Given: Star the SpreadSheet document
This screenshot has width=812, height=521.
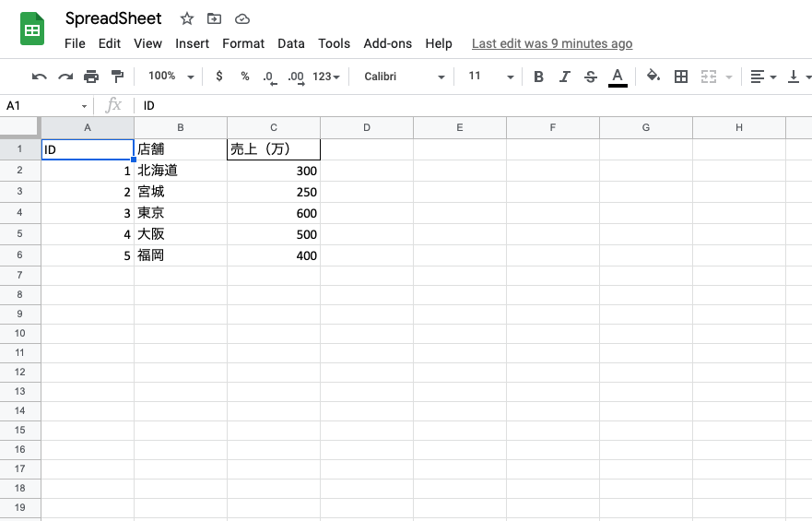Looking at the screenshot, I should [187, 19].
